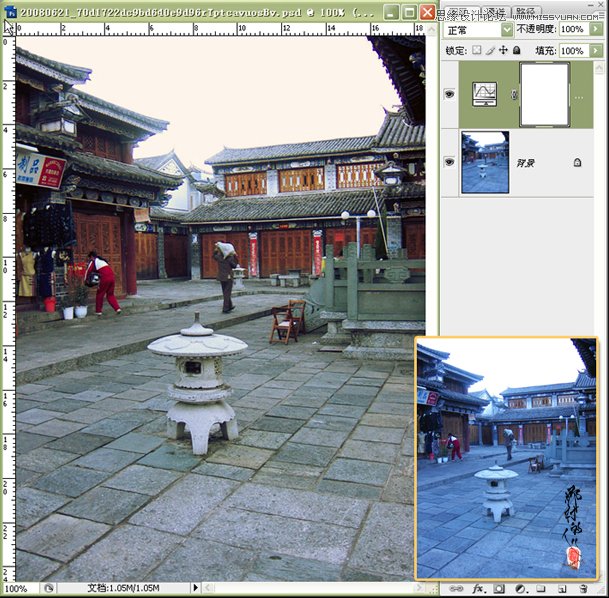Lock all layer attributes

(517, 50)
